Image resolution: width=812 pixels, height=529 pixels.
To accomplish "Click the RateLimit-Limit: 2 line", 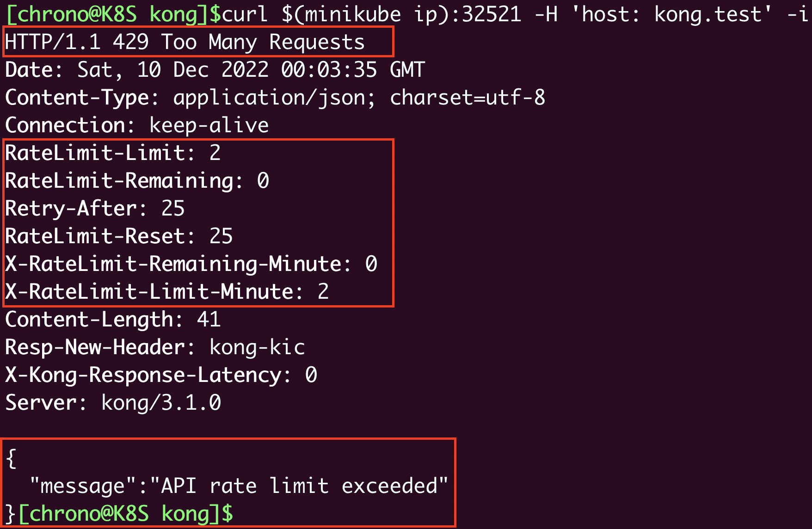I will point(113,153).
